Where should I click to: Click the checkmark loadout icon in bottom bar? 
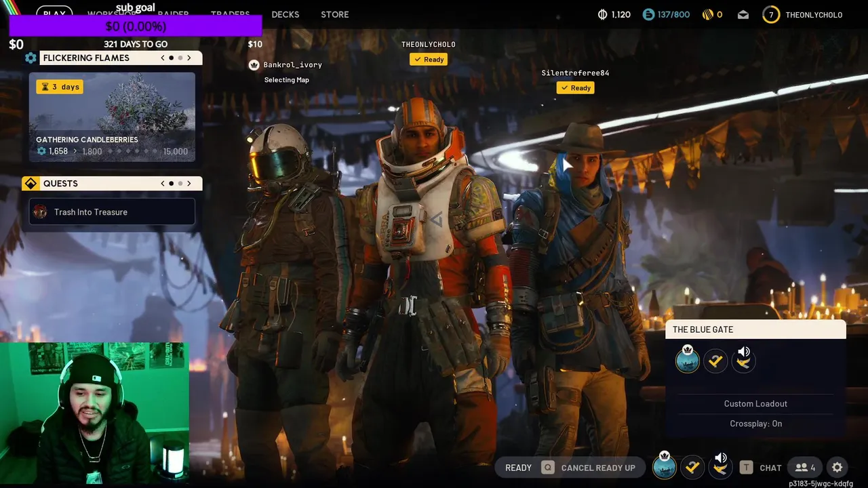692,467
